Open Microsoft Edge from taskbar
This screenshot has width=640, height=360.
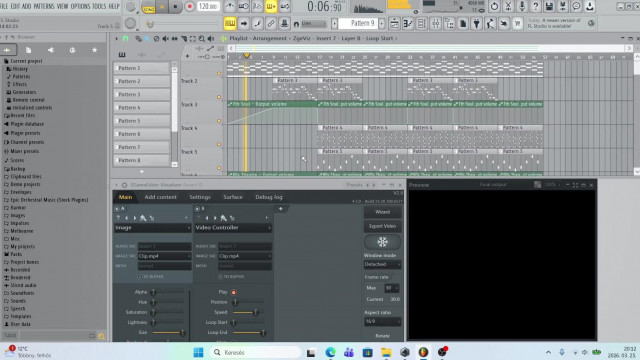pyautogui.click(x=330, y=352)
